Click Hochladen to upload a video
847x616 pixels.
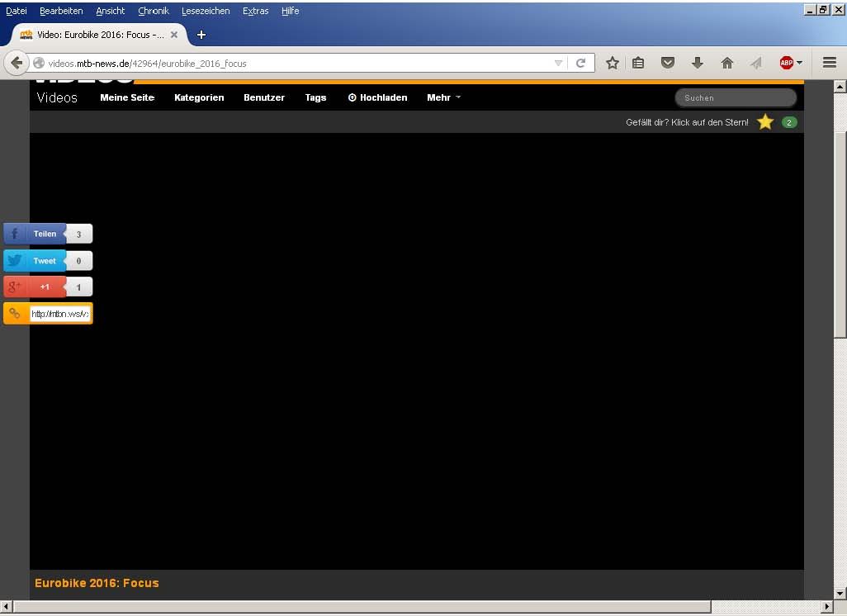(377, 97)
